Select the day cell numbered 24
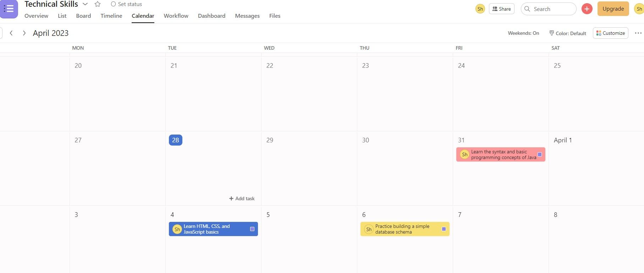644x273 pixels. click(x=501, y=94)
